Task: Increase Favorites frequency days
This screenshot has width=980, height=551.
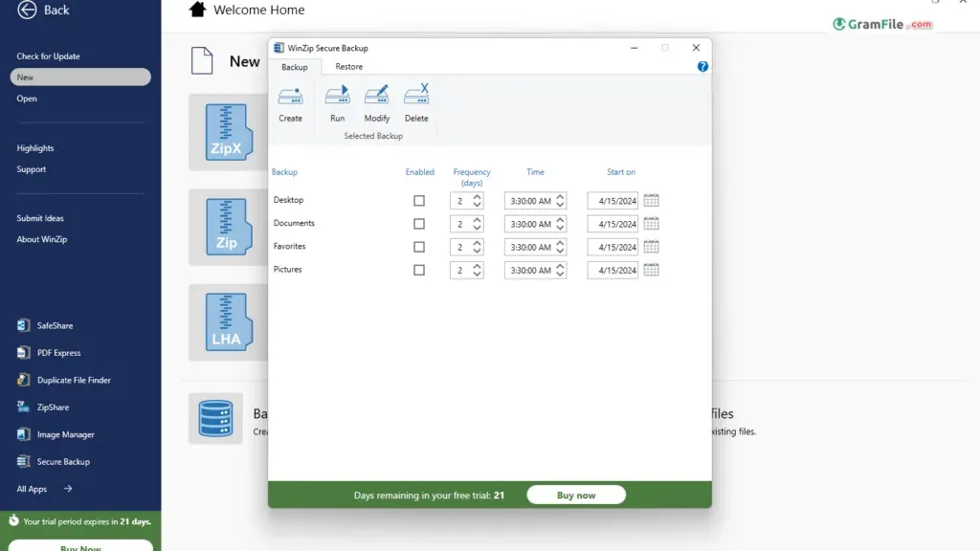Action: 477,243
